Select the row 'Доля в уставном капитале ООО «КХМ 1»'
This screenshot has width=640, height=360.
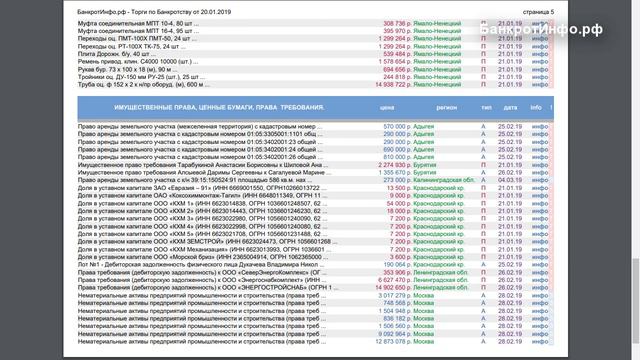316,204
